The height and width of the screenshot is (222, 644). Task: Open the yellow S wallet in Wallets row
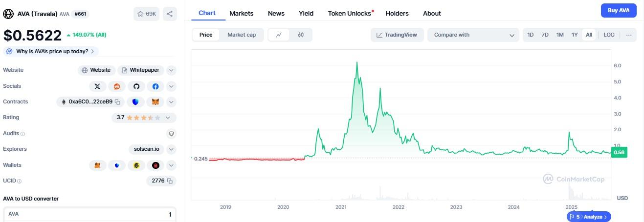click(x=136, y=165)
